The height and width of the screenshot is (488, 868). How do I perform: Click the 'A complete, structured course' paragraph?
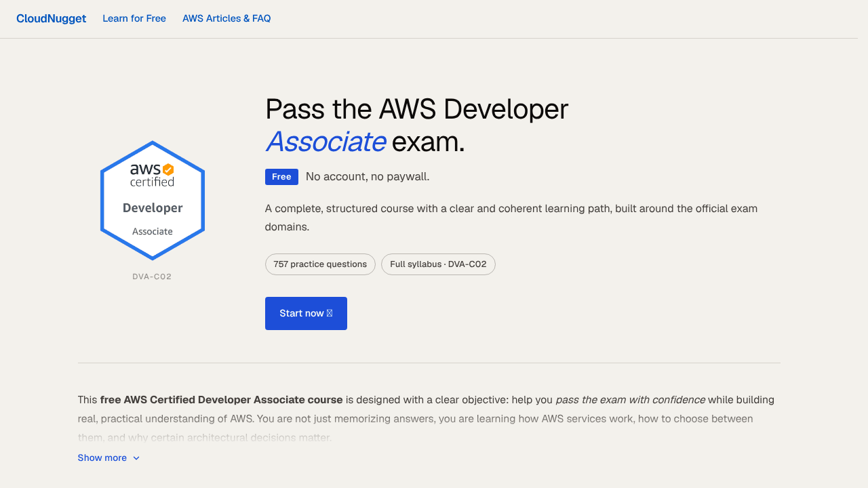coord(511,218)
